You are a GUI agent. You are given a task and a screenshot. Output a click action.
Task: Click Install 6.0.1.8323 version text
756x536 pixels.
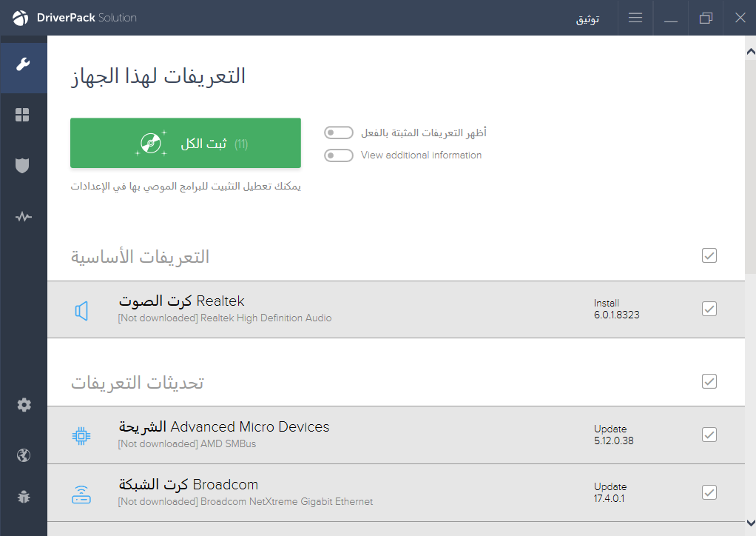(617, 309)
